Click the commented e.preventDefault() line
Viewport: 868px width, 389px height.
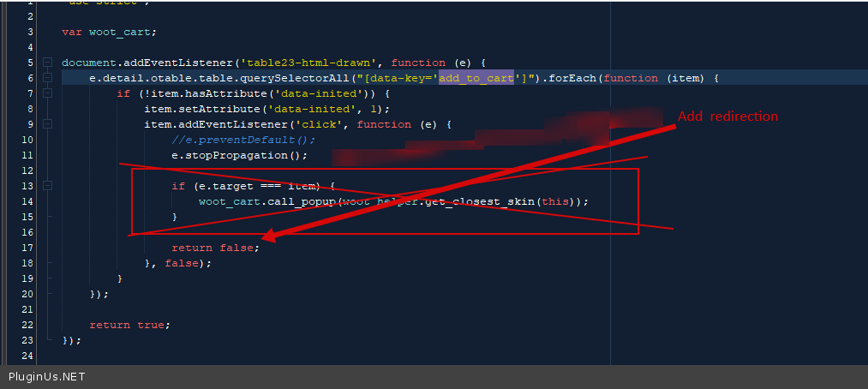pos(243,140)
